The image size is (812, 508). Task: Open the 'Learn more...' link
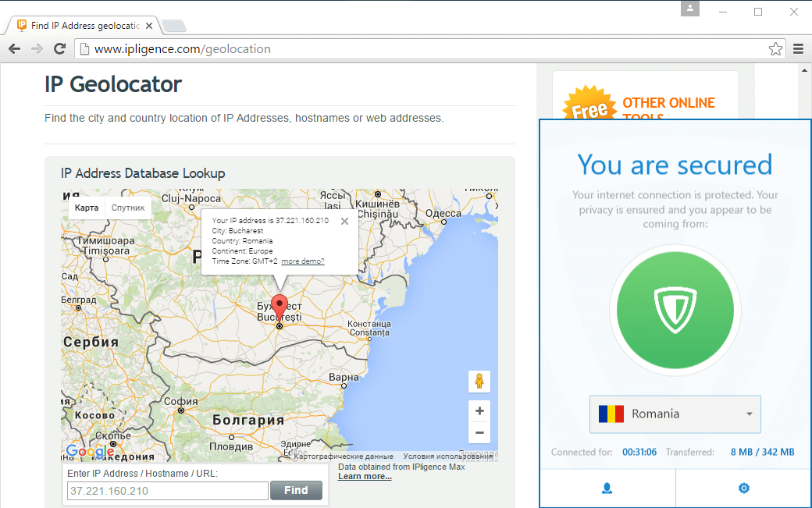[x=365, y=477]
